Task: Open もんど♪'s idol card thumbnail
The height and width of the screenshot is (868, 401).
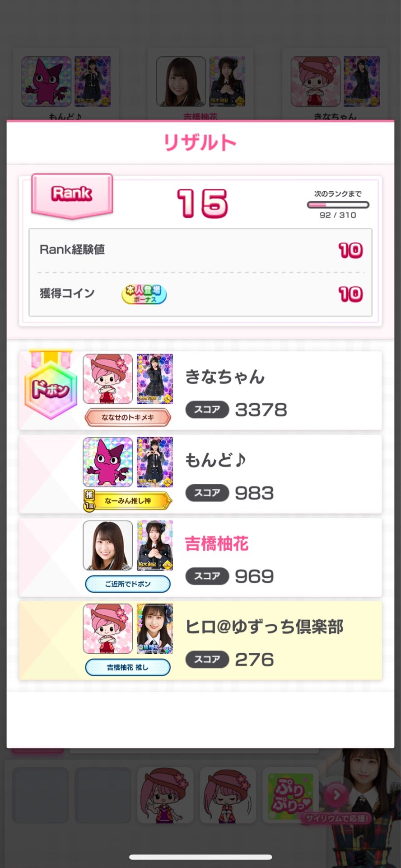Action: [155, 462]
